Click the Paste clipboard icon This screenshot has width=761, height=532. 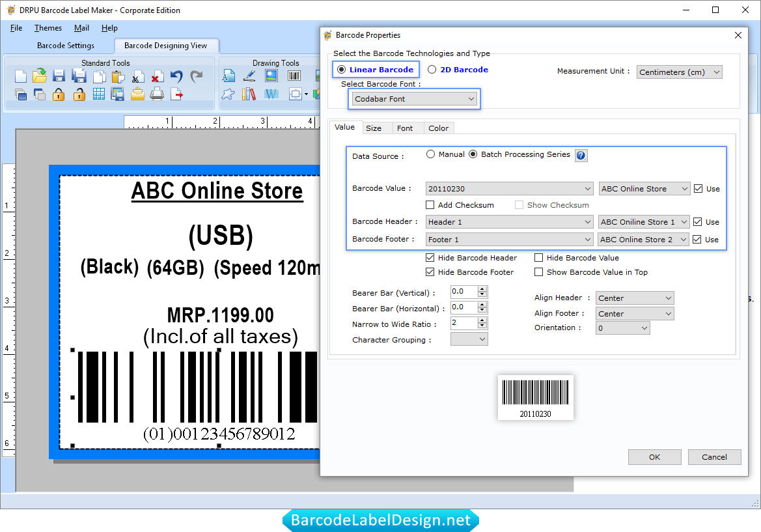pyautogui.click(x=118, y=77)
